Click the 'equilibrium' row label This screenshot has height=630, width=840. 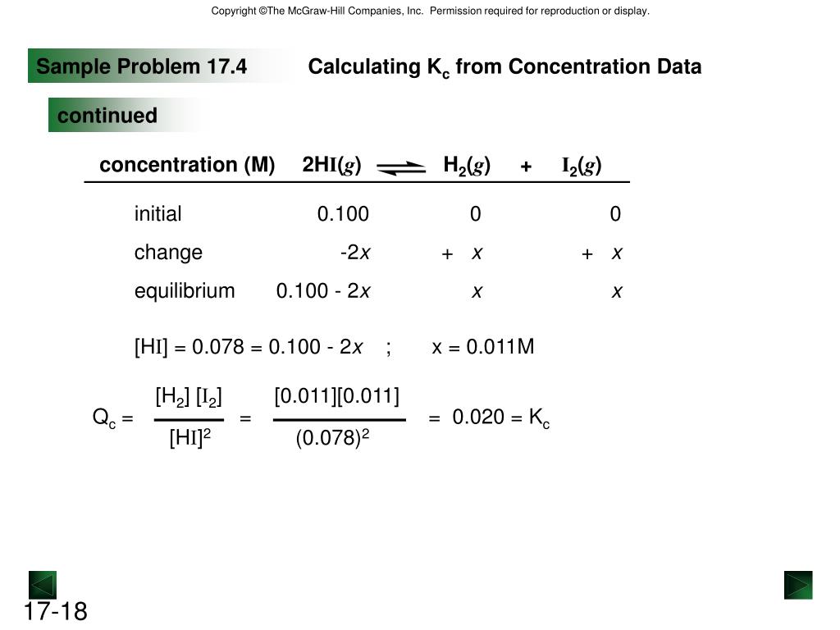[x=185, y=291]
